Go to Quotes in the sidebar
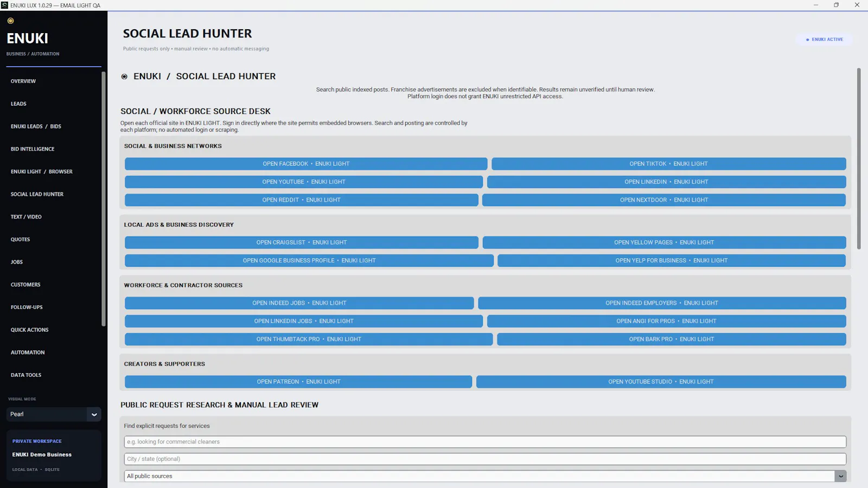Image resolution: width=868 pixels, height=488 pixels. click(x=21, y=239)
